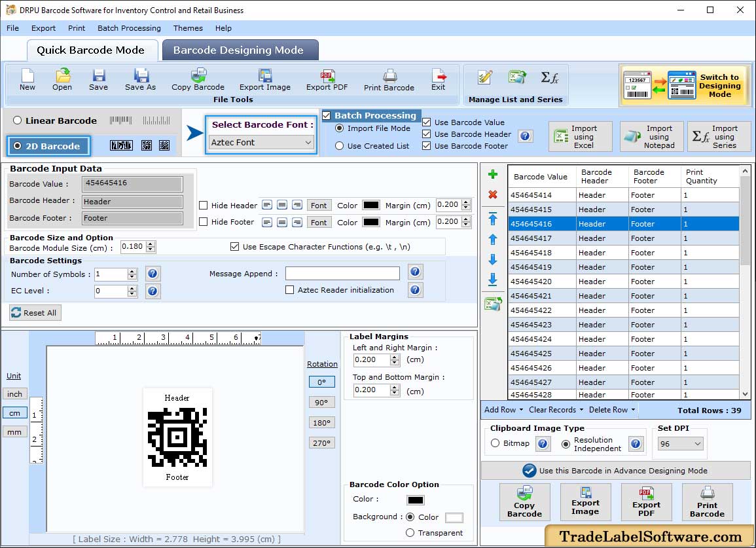Set footer alignment to center
Image resolution: width=756 pixels, height=548 pixels.
coord(283,223)
